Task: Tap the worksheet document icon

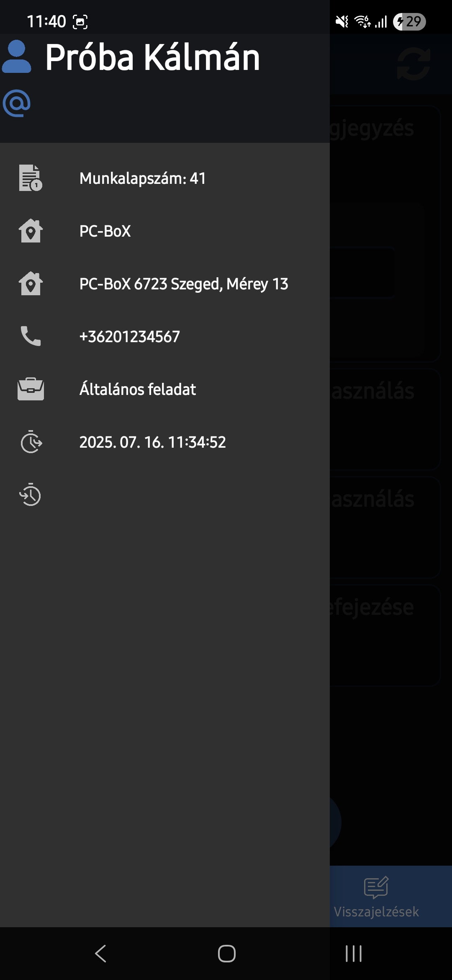Action: coord(31,178)
